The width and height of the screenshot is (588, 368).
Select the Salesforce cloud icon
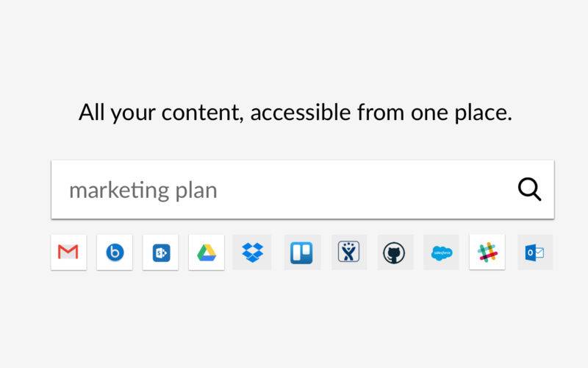(441, 252)
